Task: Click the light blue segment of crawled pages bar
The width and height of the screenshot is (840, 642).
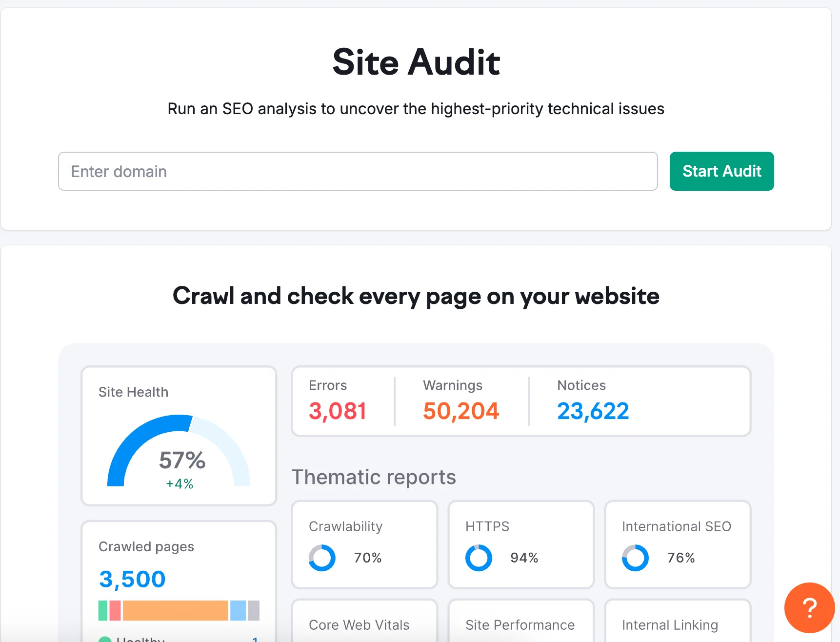Action: click(238, 610)
